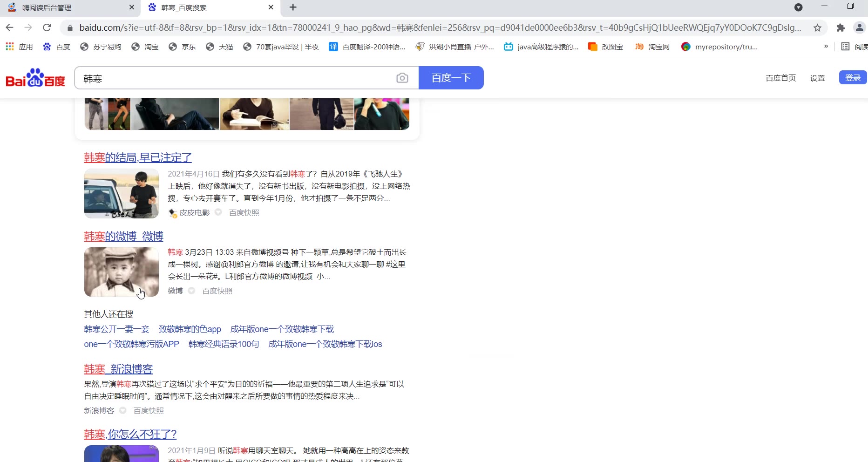
Task: Click 登录 login button
Action: (x=853, y=78)
